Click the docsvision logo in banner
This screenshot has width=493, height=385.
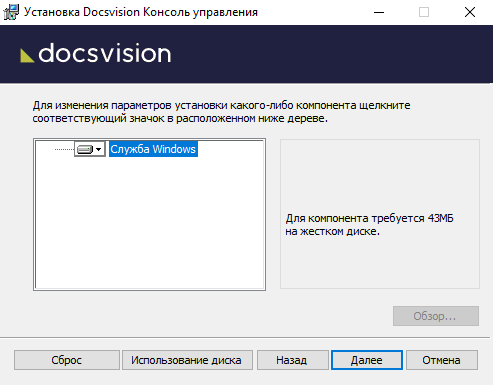tap(96, 53)
